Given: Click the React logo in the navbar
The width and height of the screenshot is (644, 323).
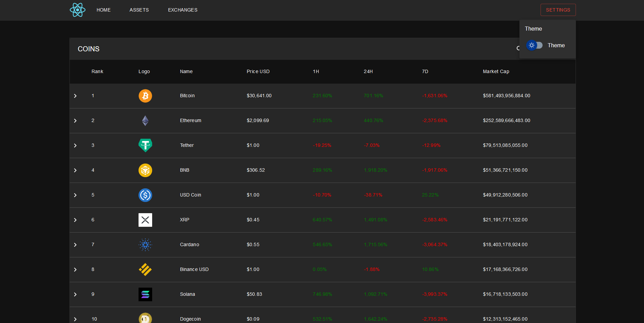Looking at the screenshot, I should pos(77,10).
